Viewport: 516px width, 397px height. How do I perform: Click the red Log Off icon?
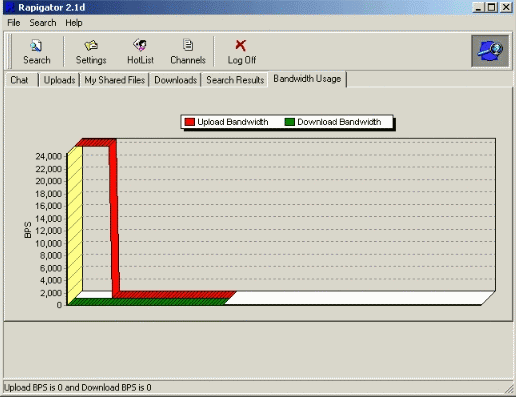click(x=241, y=45)
